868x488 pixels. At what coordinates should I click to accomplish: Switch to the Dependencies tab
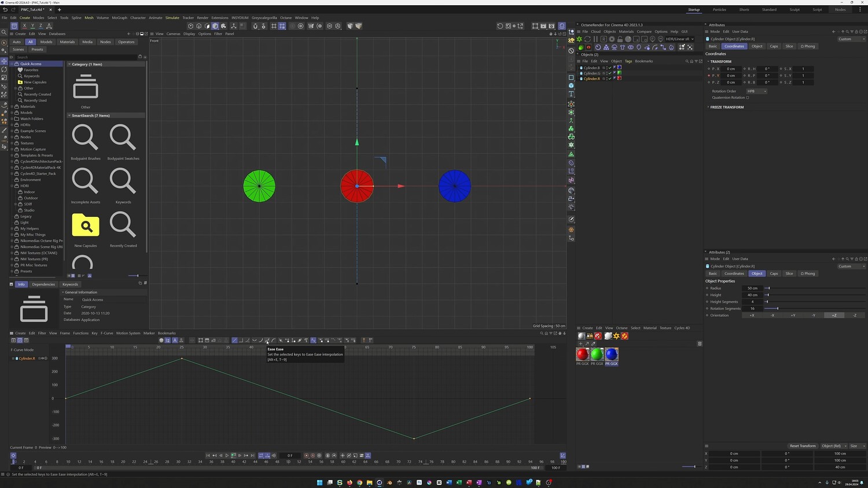[x=43, y=284]
